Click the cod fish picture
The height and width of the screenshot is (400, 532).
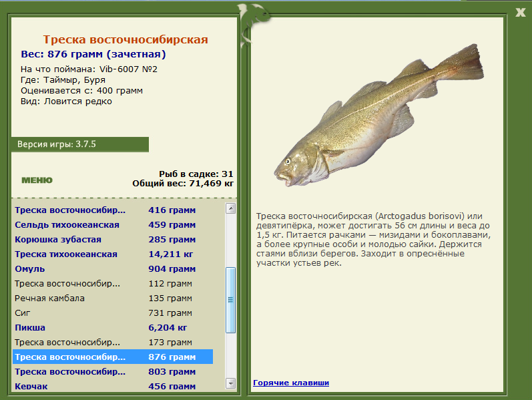point(379,116)
